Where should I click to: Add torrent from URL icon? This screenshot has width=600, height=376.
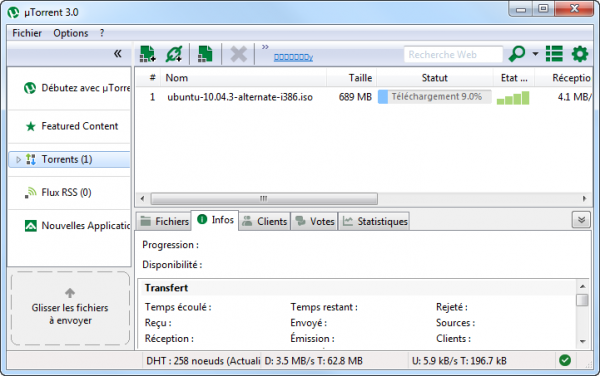pyautogui.click(x=174, y=54)
